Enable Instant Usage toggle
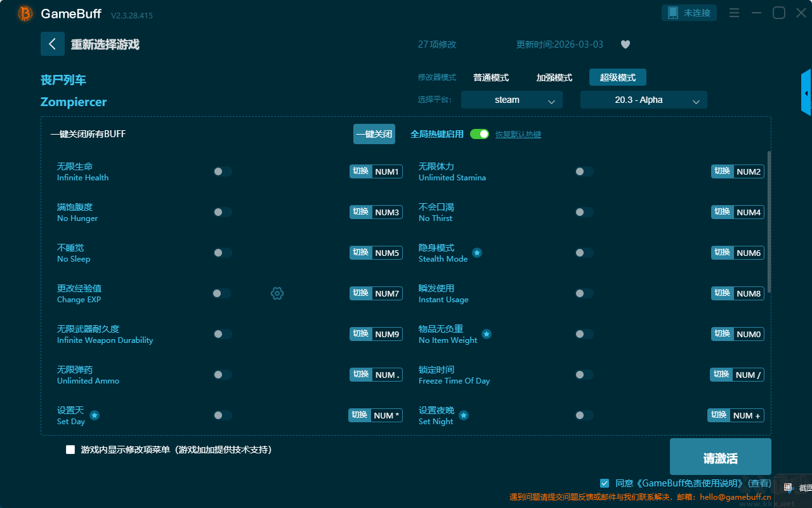 (584, 293)
